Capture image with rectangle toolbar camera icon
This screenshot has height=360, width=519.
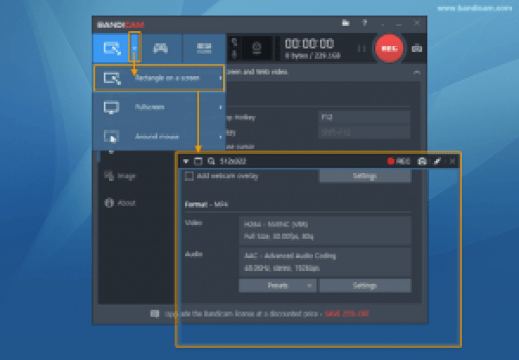point(422,161)
